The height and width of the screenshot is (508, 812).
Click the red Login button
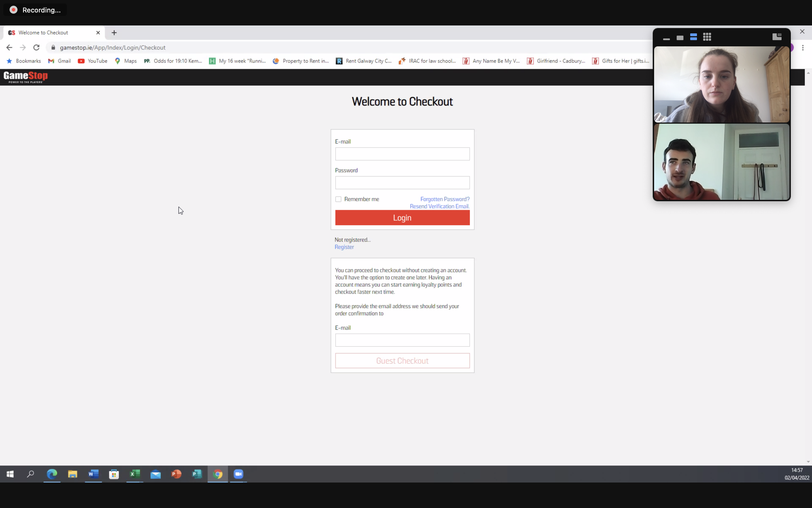[402, 218]
